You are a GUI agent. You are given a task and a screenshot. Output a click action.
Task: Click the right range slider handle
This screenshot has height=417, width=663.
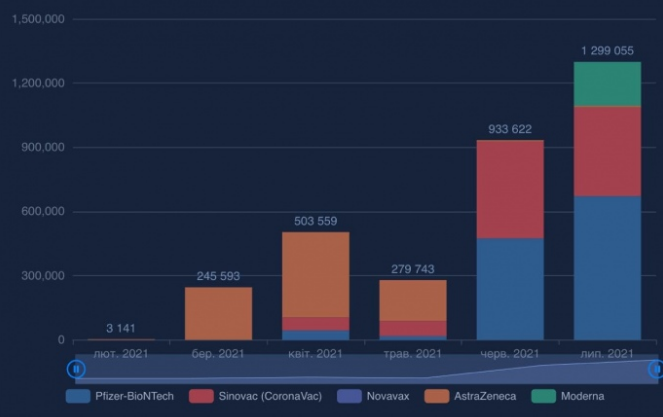tap(656, 369)
